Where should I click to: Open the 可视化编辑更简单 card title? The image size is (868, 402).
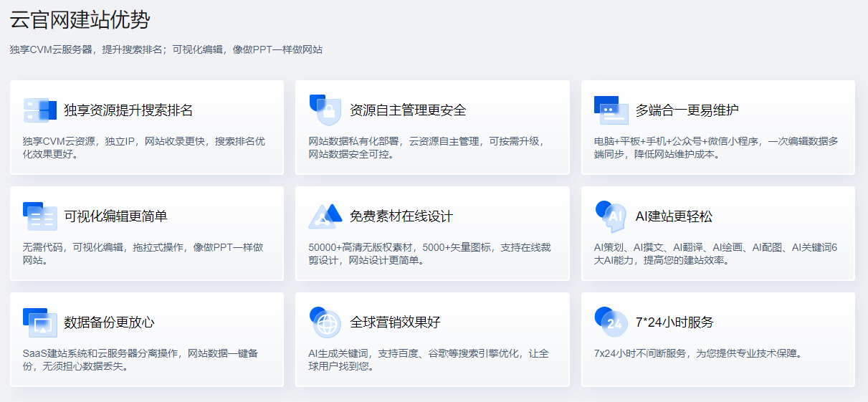tap(115, 216)
